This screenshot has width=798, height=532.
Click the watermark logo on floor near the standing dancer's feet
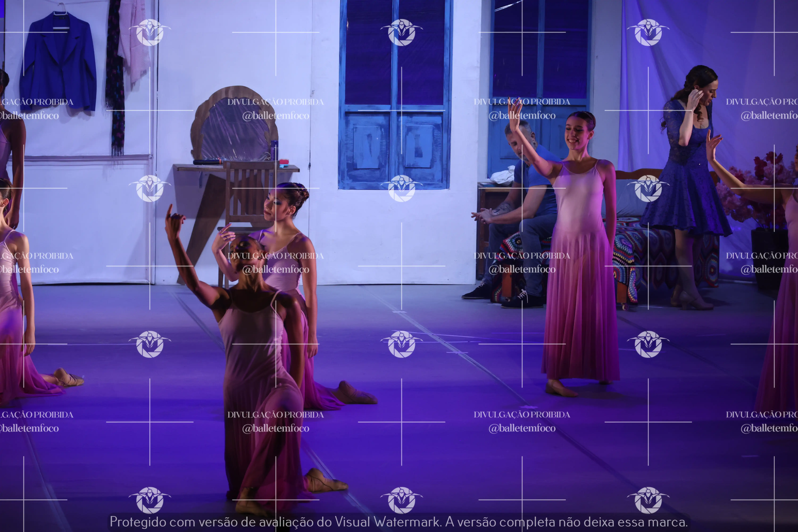point(648,344)
